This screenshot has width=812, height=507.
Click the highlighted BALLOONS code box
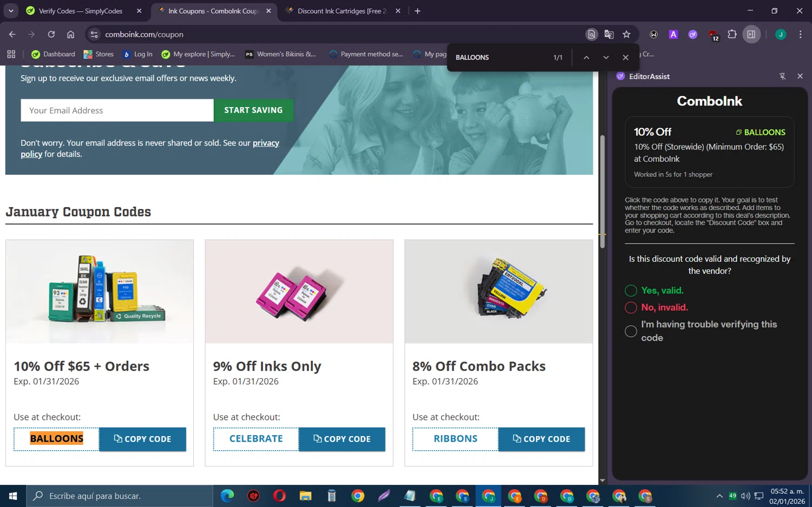(x=56, y=439)
